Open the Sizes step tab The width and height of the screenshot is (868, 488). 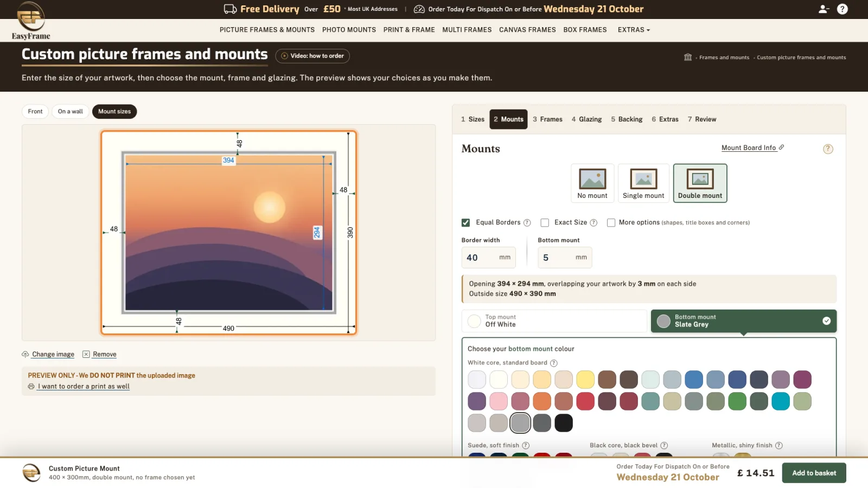[x=473, y=119]
